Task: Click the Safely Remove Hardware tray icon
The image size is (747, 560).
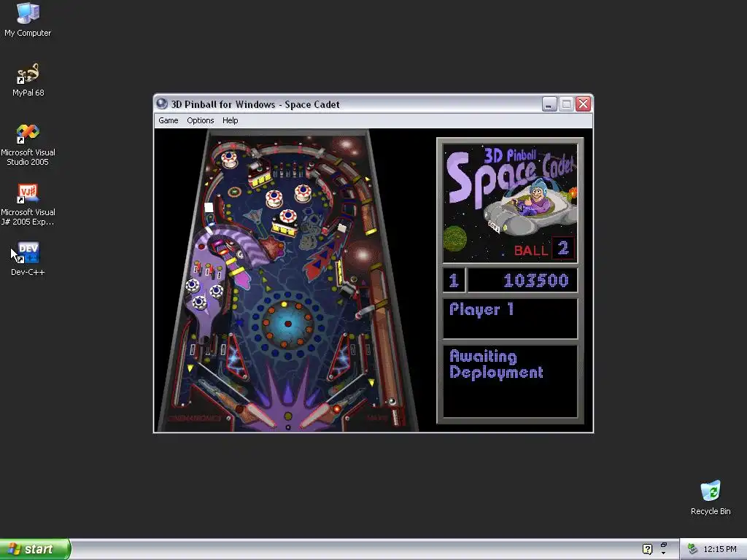Action: coord(692,550)
